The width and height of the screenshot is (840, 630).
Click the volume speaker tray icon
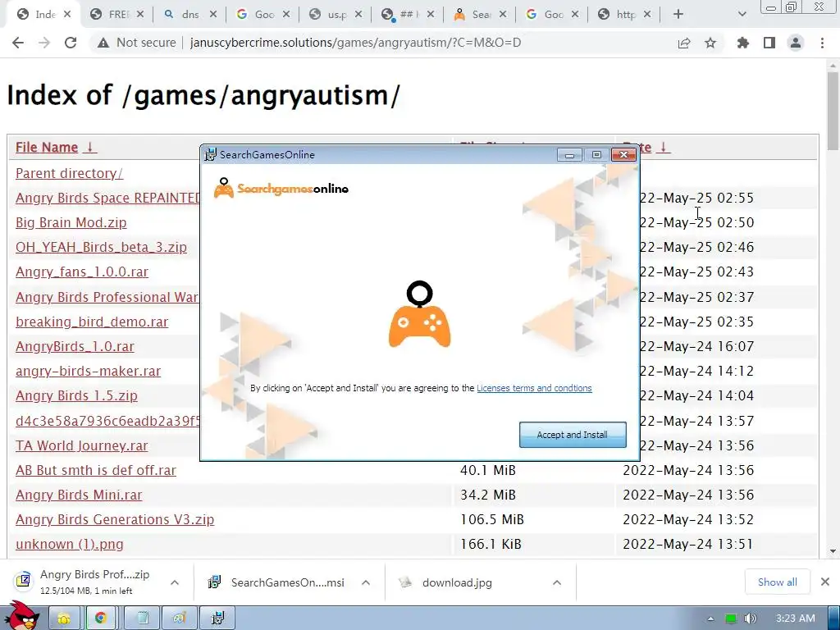coord(750,619)
